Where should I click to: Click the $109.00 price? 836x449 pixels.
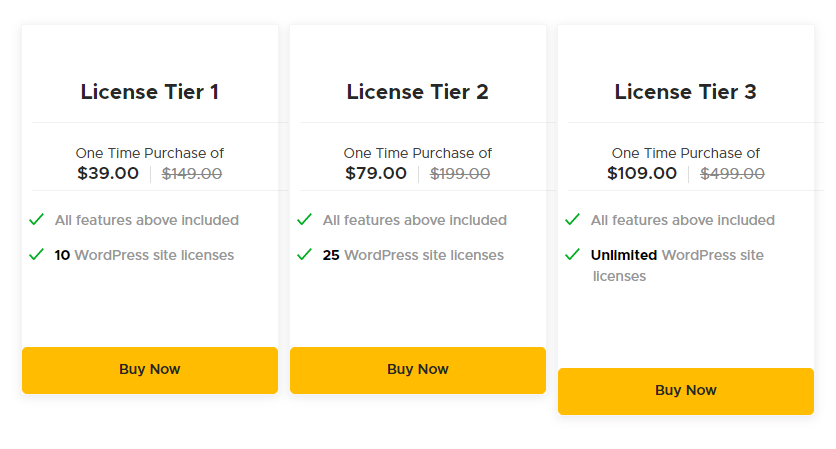[x=642, y=173]
